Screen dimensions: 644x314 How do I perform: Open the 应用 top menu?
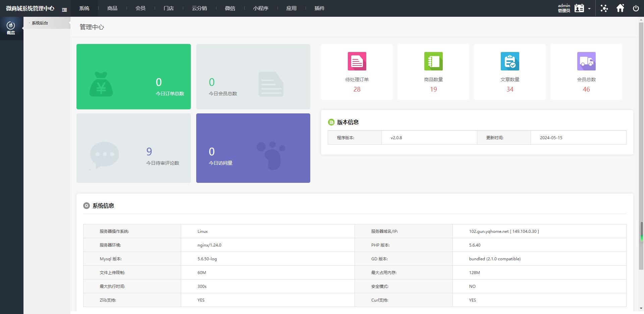[291, 8]
